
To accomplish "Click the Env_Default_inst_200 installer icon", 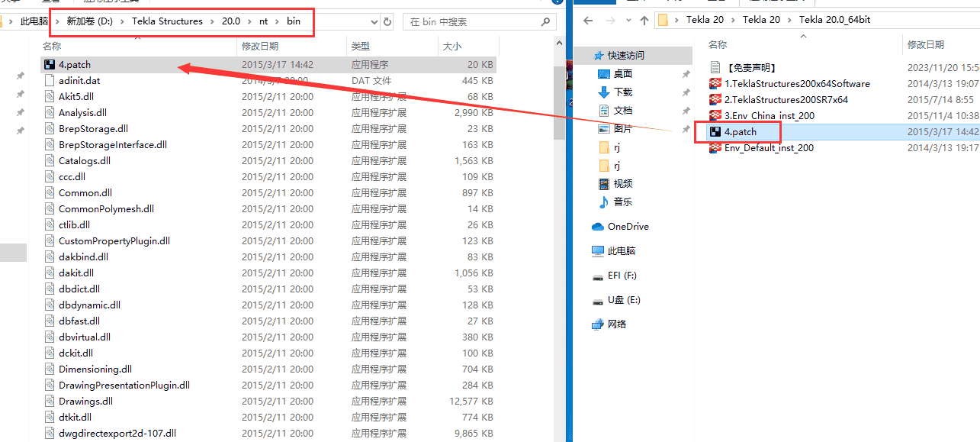I will click(715, 147).
